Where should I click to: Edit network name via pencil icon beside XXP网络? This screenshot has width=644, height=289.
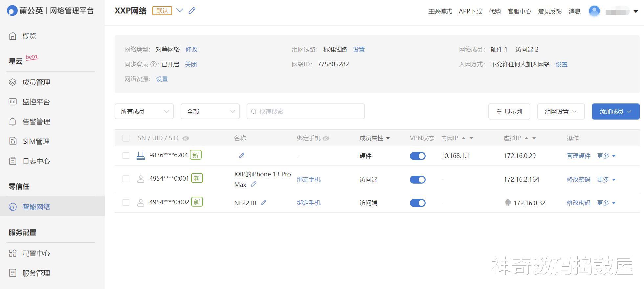coord(192,11)
